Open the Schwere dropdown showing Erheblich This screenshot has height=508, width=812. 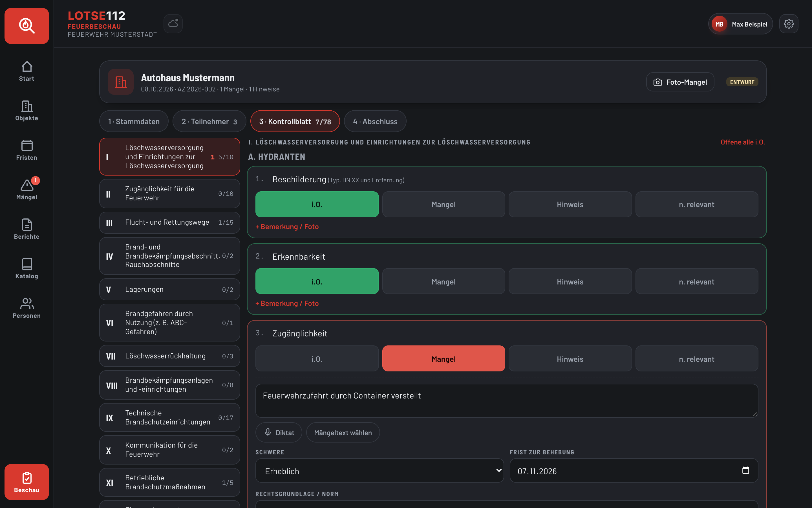coord(379,471)
